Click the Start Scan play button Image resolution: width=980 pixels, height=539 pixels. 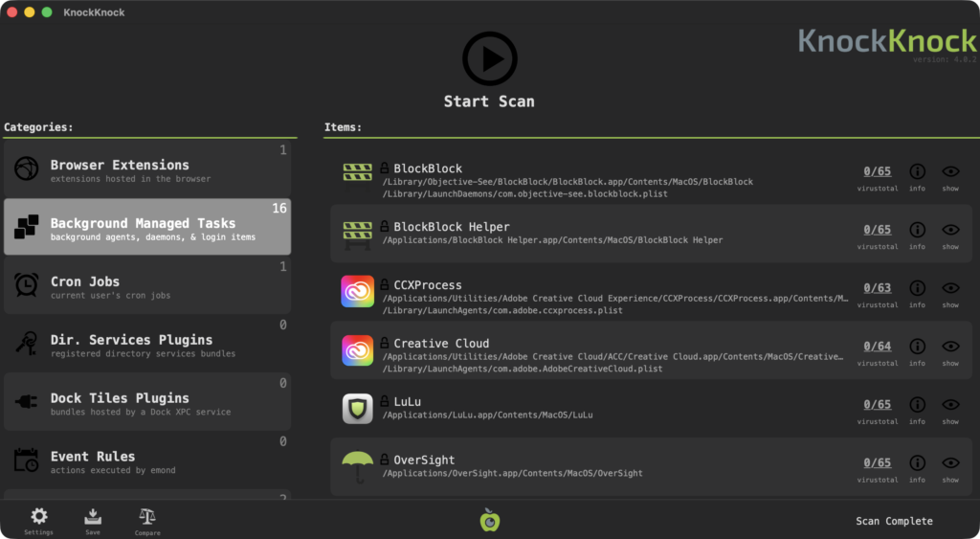pyautogui.click(x=489, y=58)
